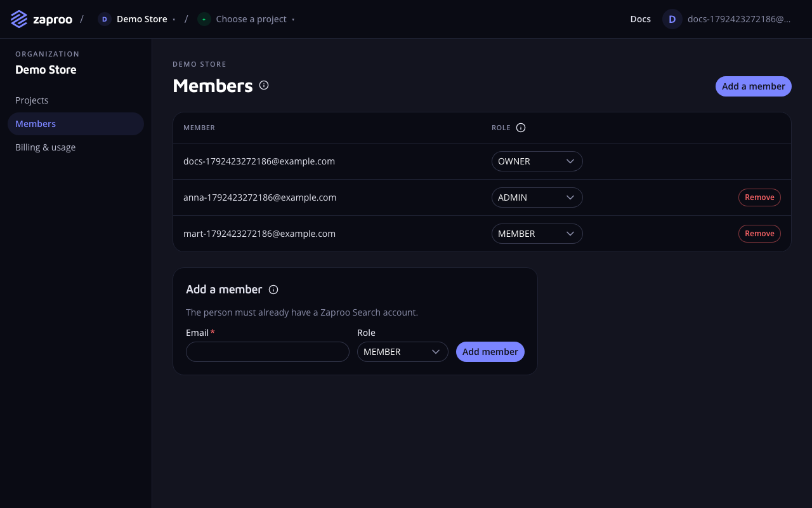Screen dimensions: 812x508
Task: Click the Add member submit button
Action: pos(490,352)
